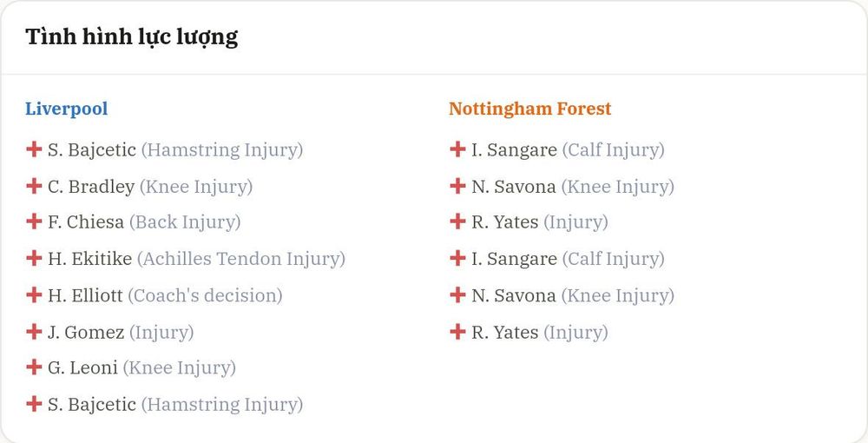Viewport: 868px width, 443px height.
Task: Click the player name F. Chiesa
Action: click(86, 222)
